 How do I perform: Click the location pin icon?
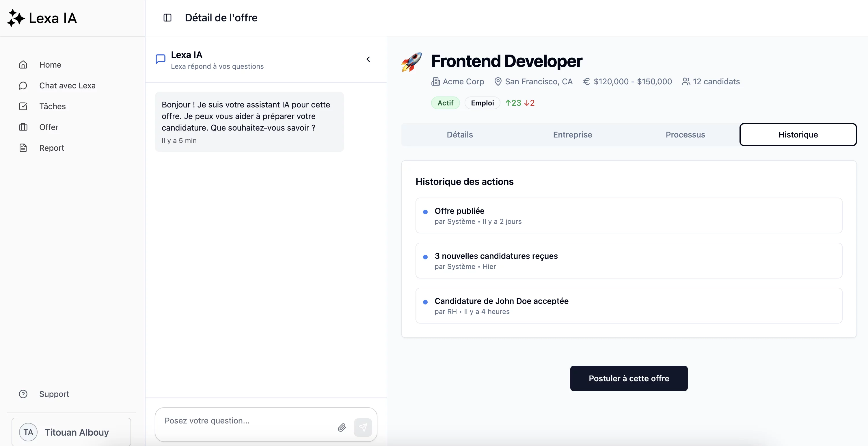tap(498, 82)
